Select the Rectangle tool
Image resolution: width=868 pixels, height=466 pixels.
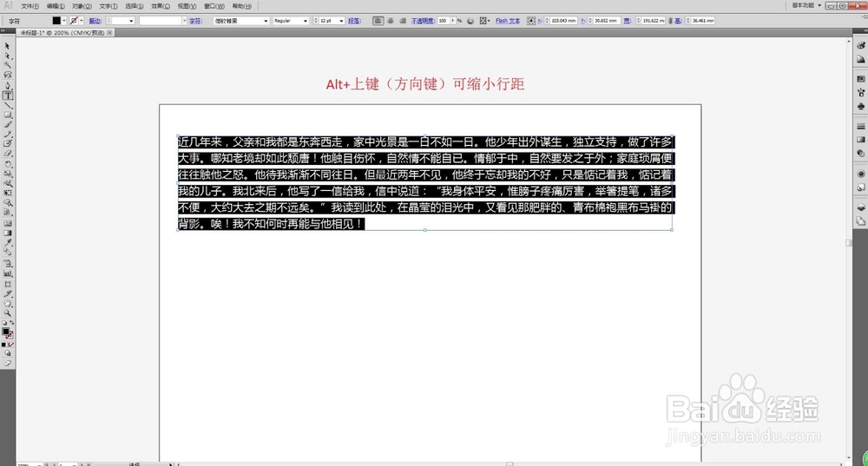pos(7,115)
